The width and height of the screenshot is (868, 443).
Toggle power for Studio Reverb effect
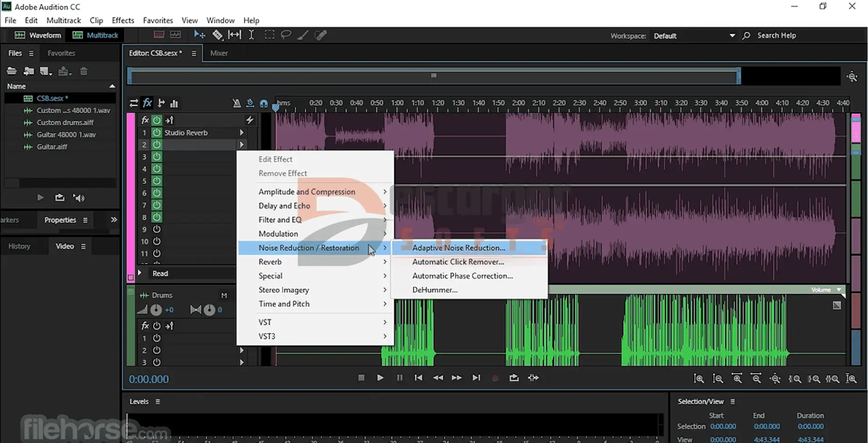[157, 133]
